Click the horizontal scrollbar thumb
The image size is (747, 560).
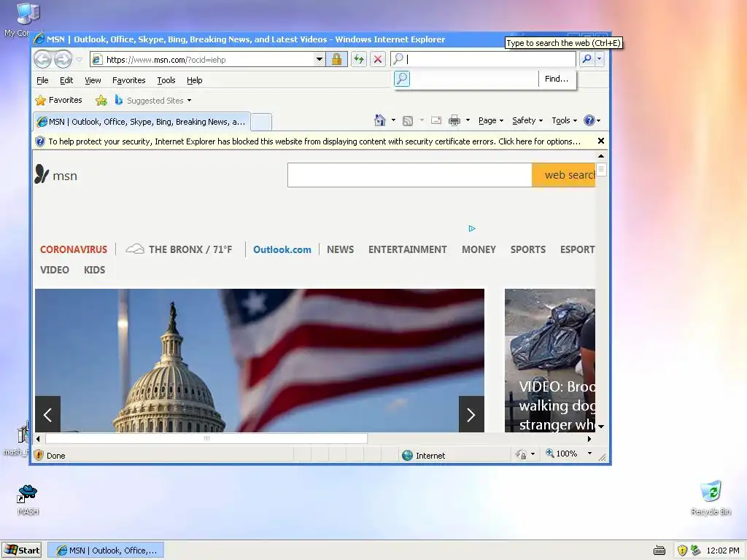pyautogui.click(x=206, y=438)
